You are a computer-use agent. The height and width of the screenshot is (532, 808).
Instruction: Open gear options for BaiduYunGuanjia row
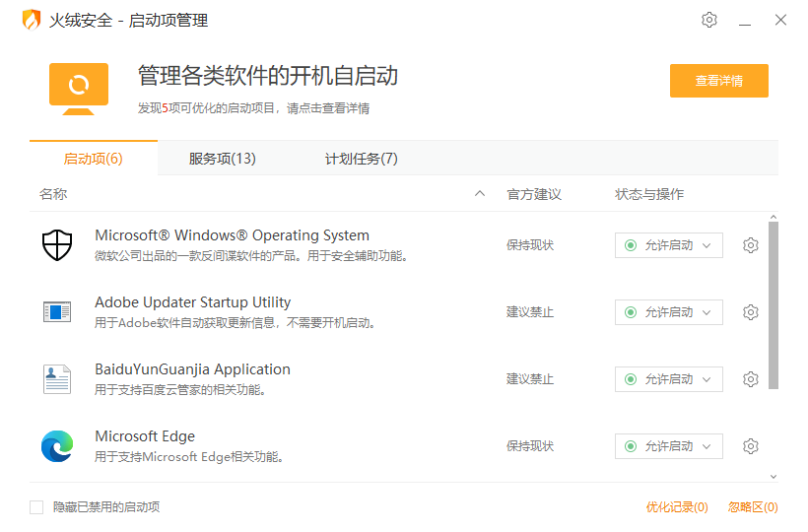750,379
